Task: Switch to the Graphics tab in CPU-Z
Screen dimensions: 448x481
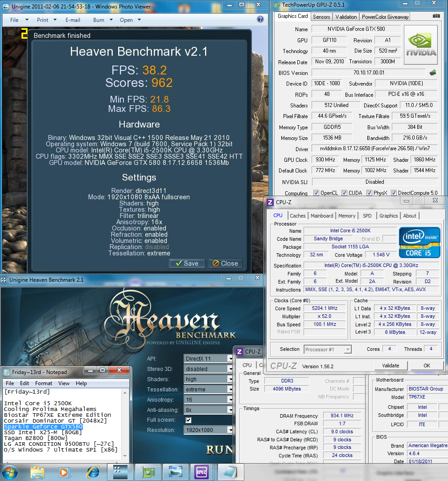Action: pyautogui.click(x=388, y=216)
